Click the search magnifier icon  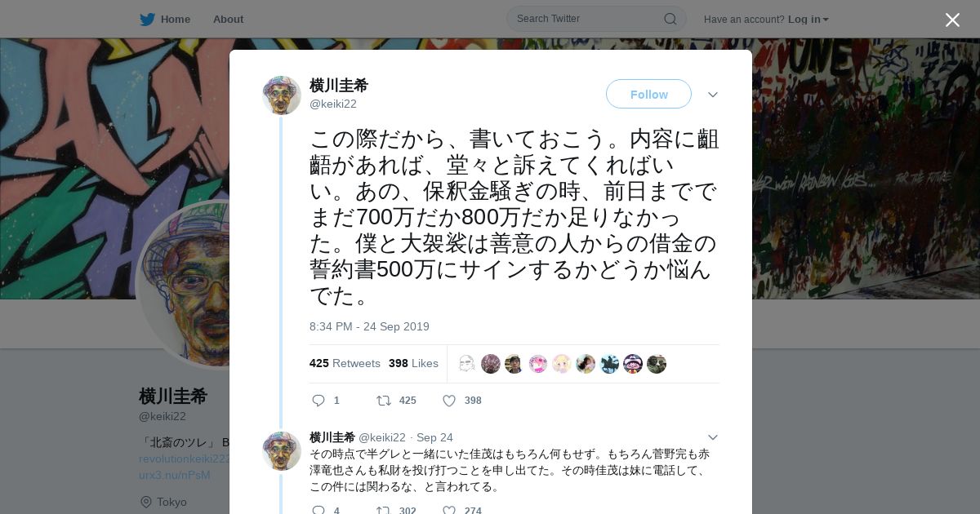[670, 19]
